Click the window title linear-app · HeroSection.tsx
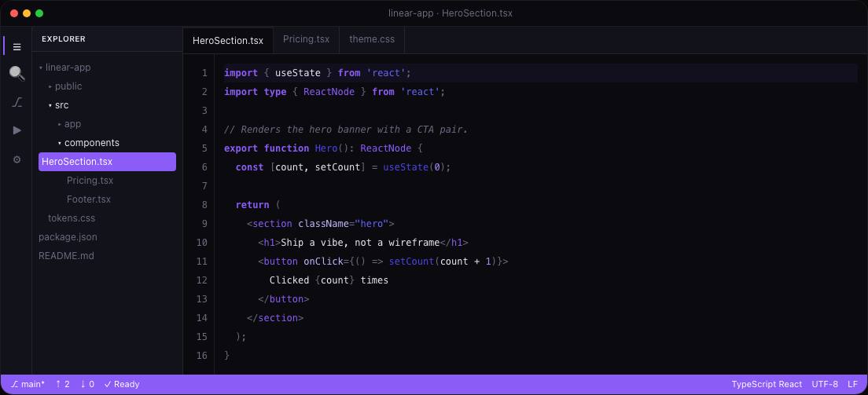The height and width of the screenshot is (395, 868). tap(450, 13)
